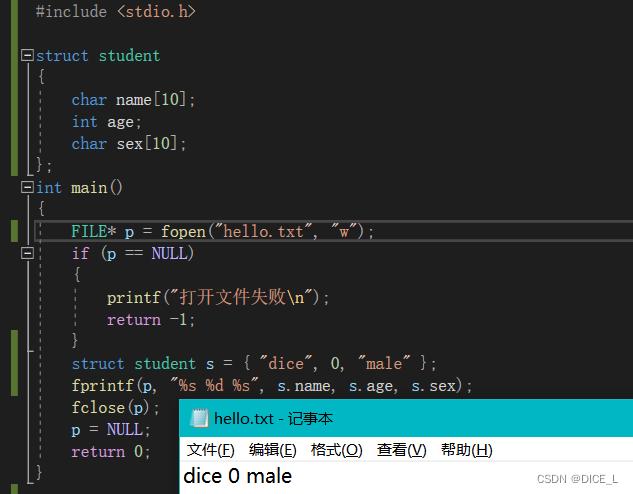
Task: Open the 编辑(E) menu in Notepad
Action: click(272, 450)
